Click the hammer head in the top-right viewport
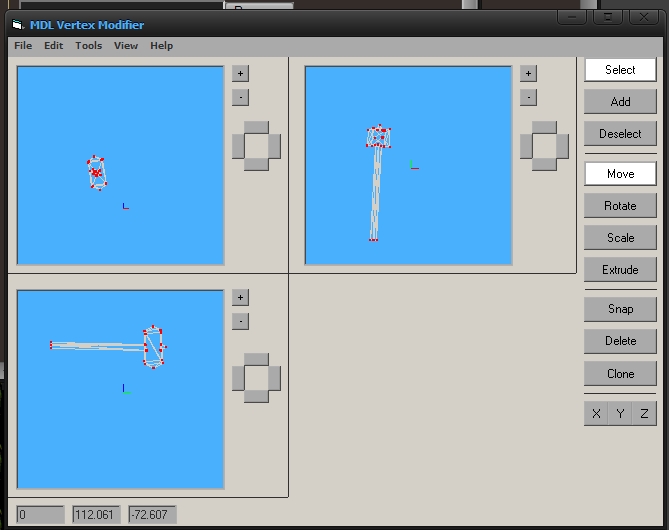 (378, 137)
